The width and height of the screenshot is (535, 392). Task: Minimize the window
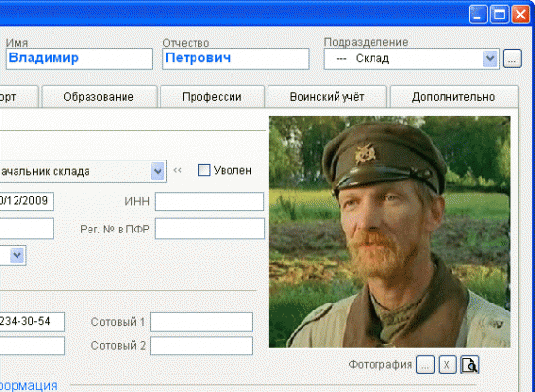click(x=478, y=15)
